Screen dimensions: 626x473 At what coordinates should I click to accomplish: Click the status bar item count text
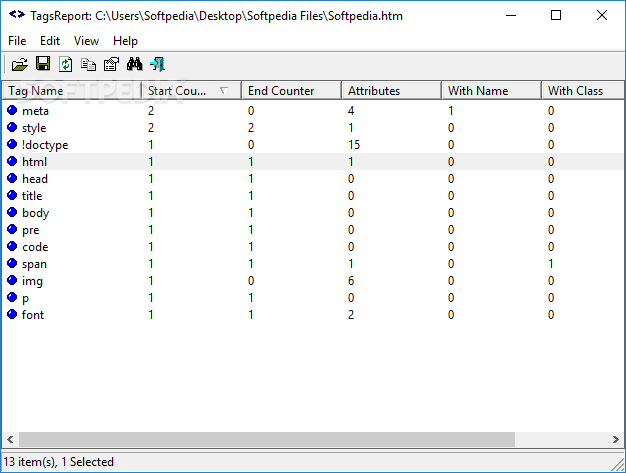59,462
